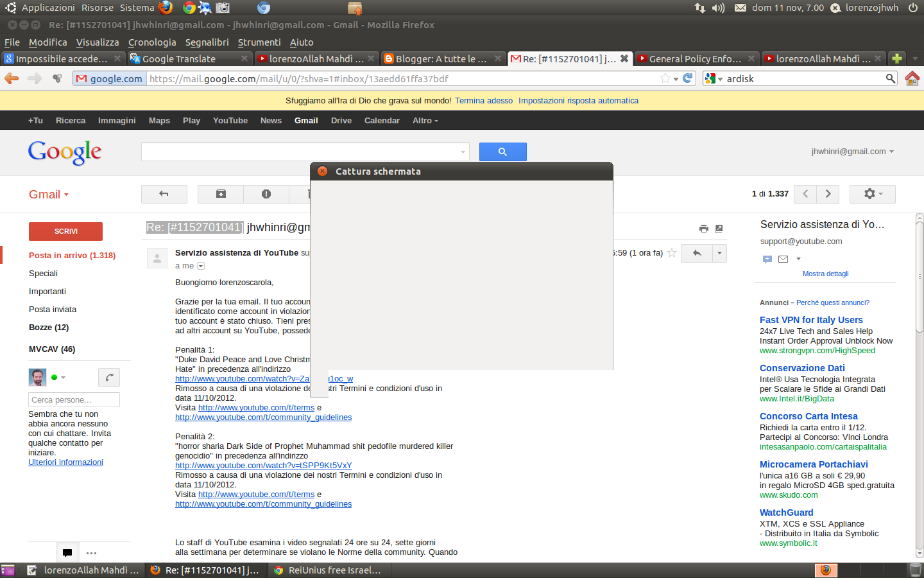Toggle chat availability status green dot
The image size is (924, 578).
click(x=55, y=378)
